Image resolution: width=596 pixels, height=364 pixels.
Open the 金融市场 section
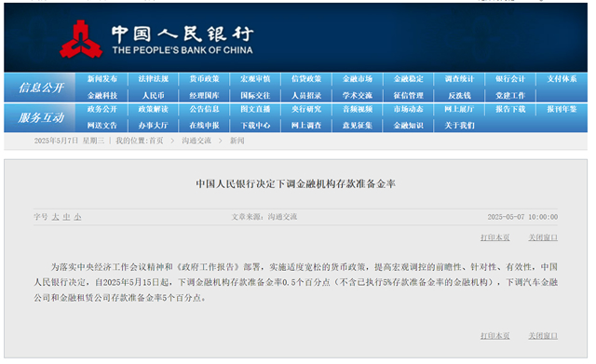tap(358, 79)
